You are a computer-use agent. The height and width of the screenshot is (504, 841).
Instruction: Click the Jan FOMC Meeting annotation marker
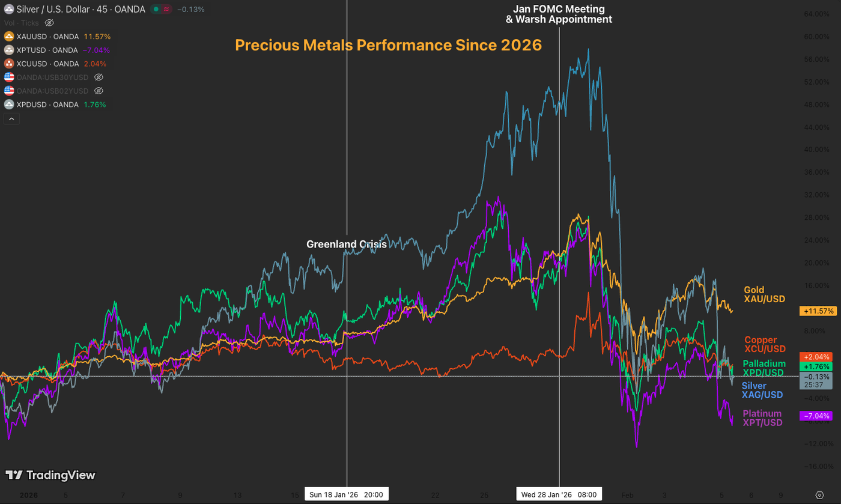point(559,14)
